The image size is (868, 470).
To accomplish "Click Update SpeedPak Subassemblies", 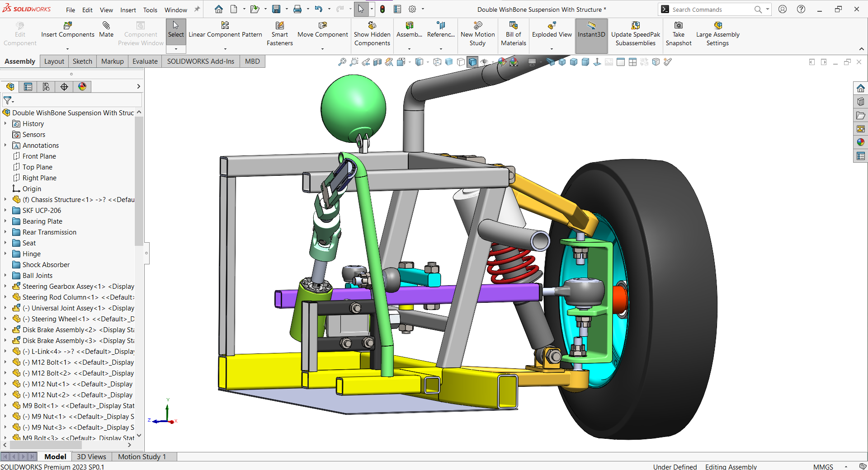I will click(x=635, y=34).
